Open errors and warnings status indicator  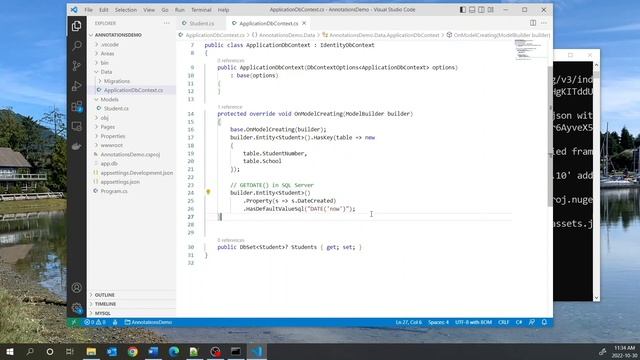point(95,322)
